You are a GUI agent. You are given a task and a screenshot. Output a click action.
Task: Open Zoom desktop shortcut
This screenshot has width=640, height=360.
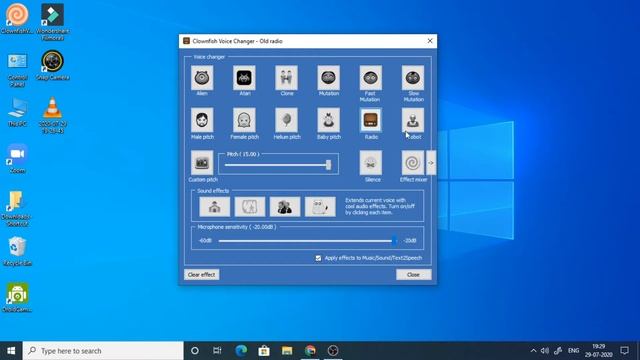(x=17, y=158)
